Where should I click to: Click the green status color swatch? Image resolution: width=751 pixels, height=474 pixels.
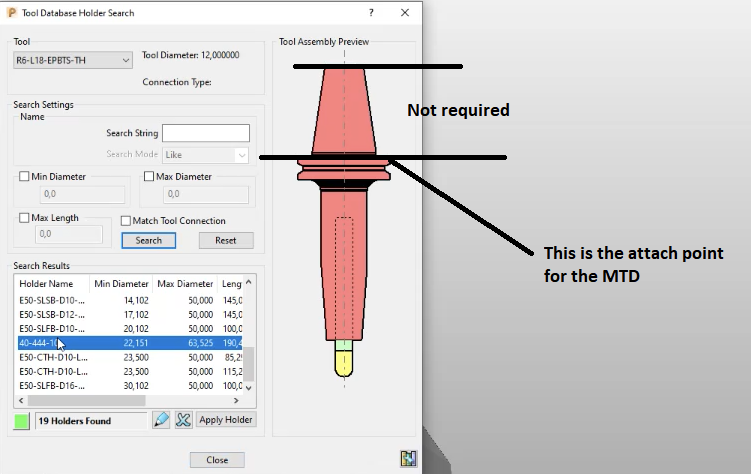click(x=22, y=421)
